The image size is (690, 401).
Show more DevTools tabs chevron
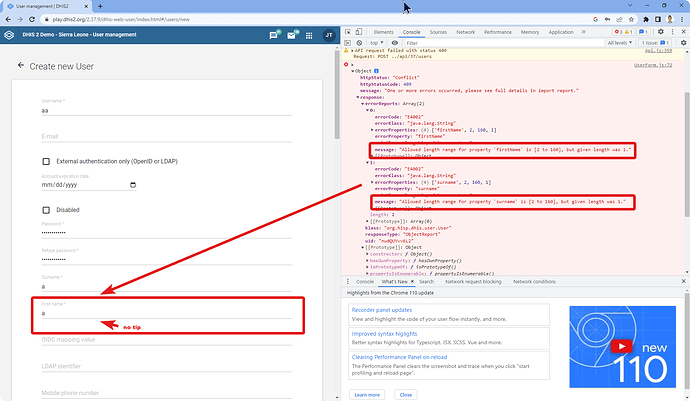(584, 32)
